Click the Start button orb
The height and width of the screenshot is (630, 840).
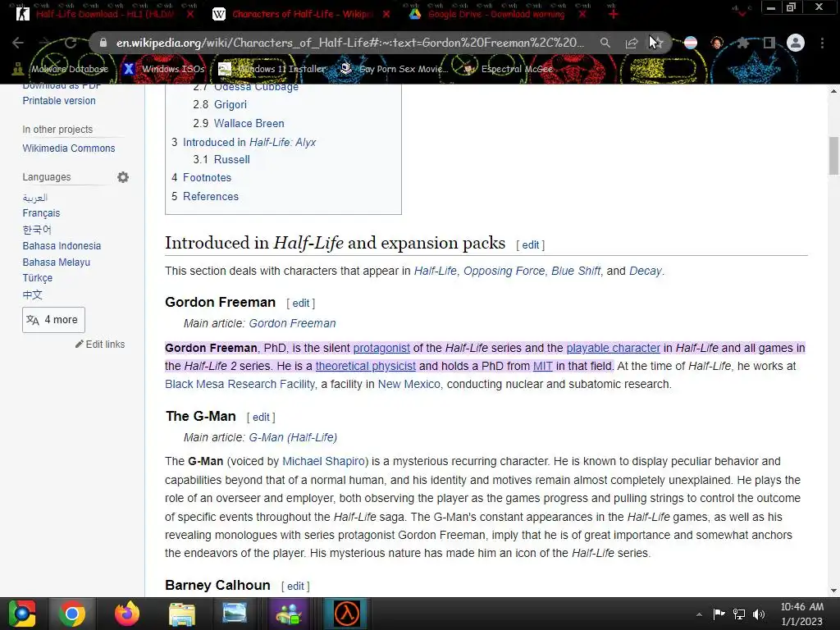(21, 614)
